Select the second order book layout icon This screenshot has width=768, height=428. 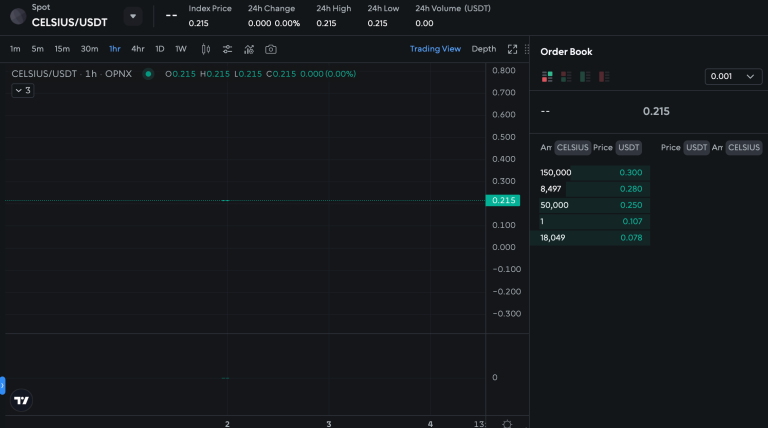(x=566, y=76)
